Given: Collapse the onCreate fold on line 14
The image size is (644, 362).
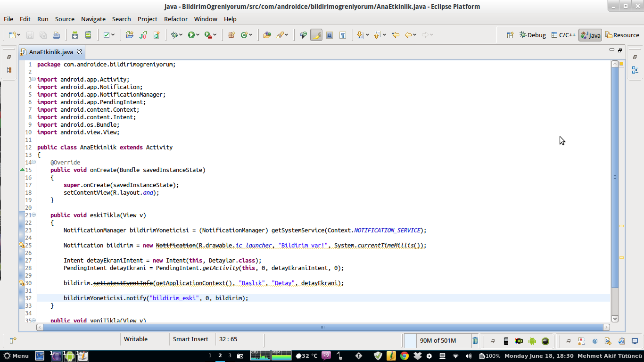Looking at the screenshot, I should [x=33, y=162].
